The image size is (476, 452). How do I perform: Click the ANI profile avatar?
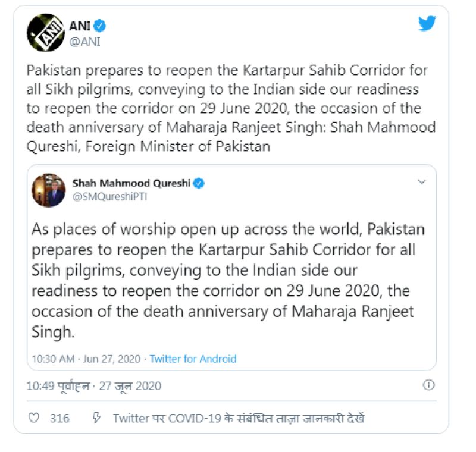(x=45, y=33)
